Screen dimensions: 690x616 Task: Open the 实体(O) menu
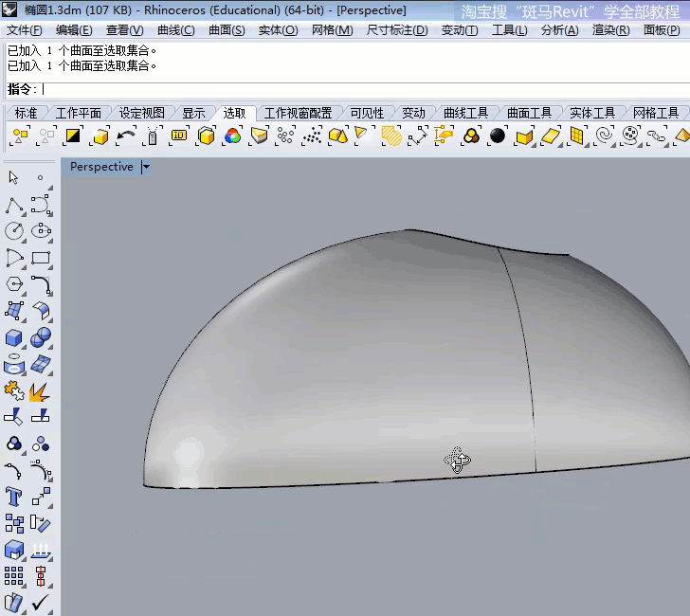[278, 30]
